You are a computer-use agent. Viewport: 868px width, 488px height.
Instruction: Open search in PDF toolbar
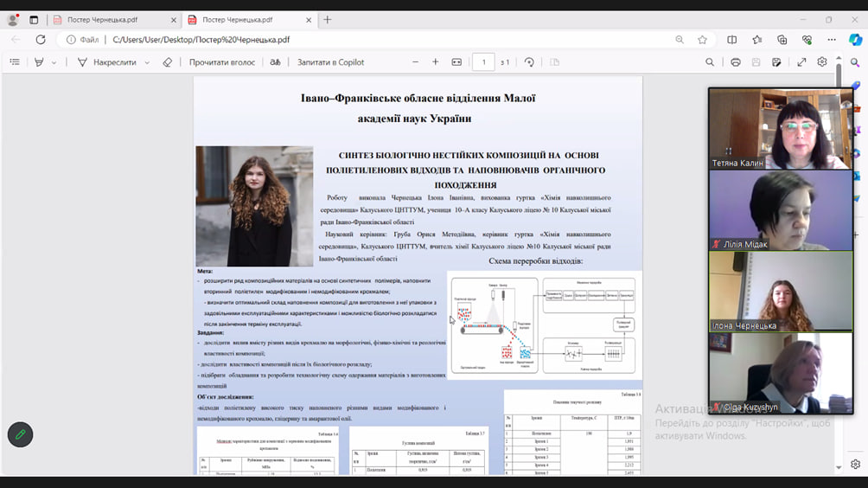click(710, 62)
